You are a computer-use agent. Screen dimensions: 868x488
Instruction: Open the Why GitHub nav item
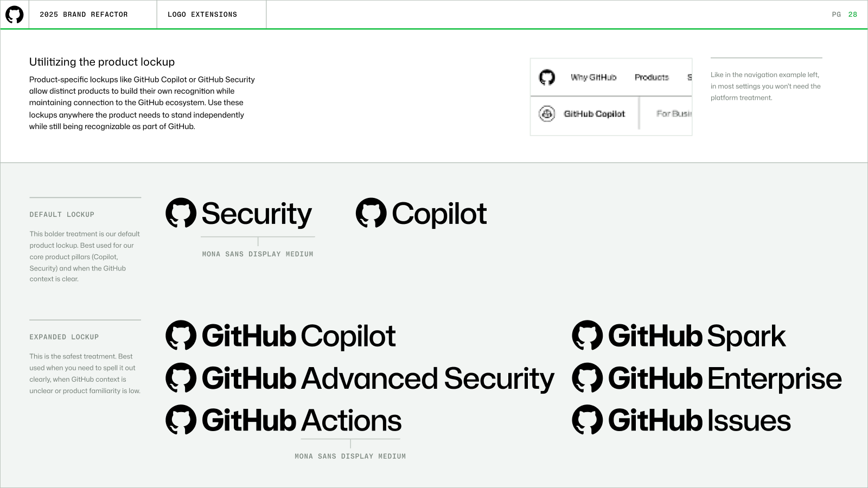coord(593,78)
